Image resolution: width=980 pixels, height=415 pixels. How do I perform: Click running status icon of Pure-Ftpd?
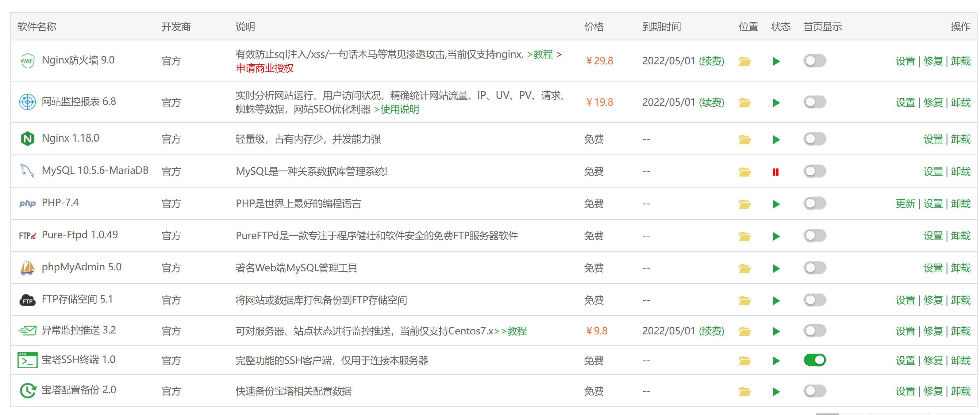(x=776, y=236)
